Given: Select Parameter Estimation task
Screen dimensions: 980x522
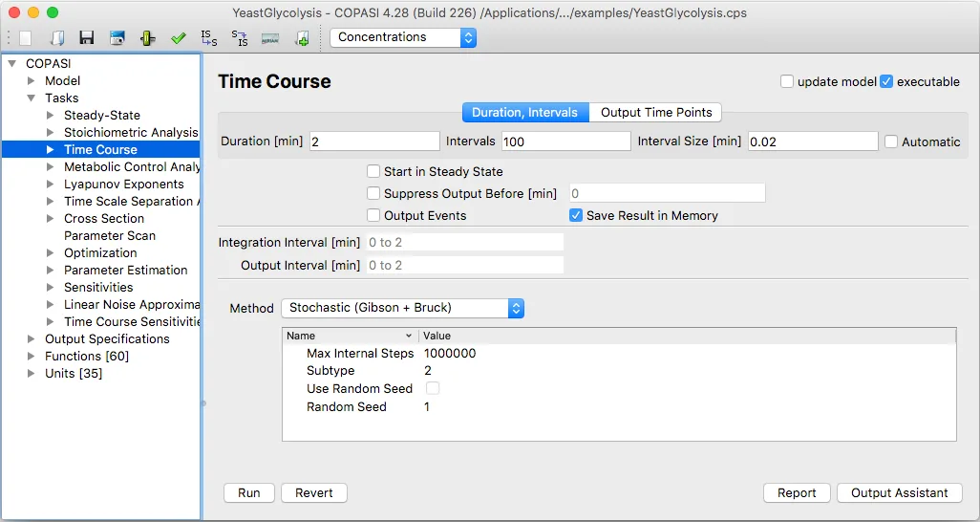Looking at the screenshot, I should (x=126, y=271).
